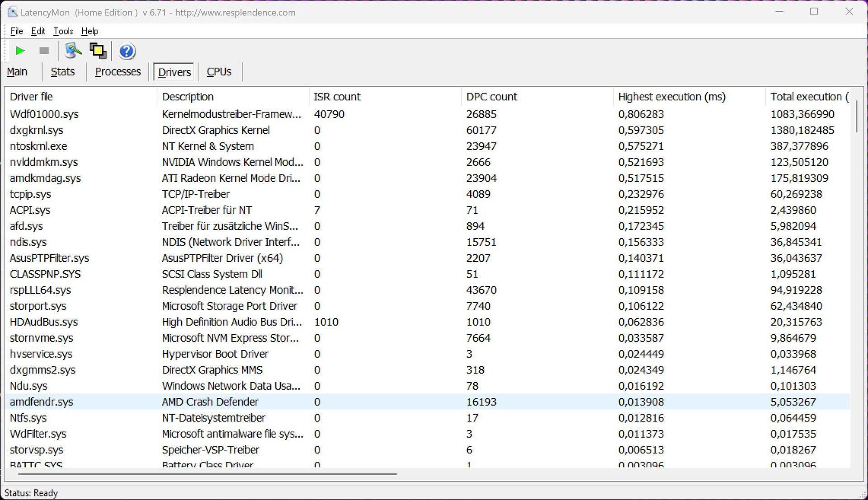Click the LatencyMon app icon in title bar

[x=12, y=12]
